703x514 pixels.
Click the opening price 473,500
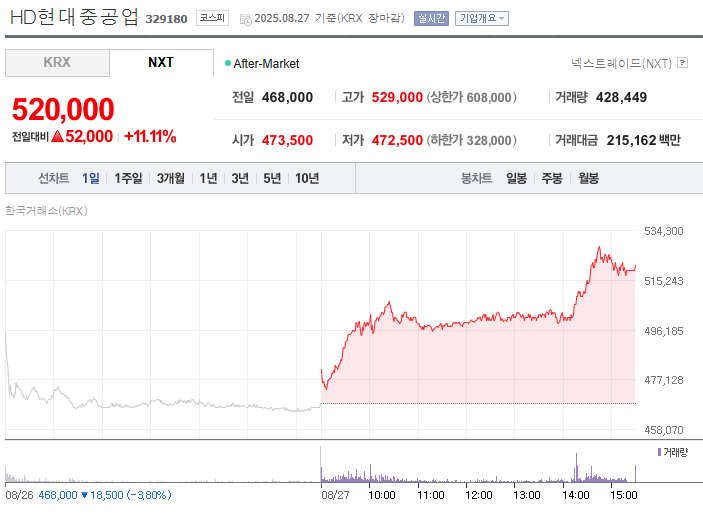287,140
